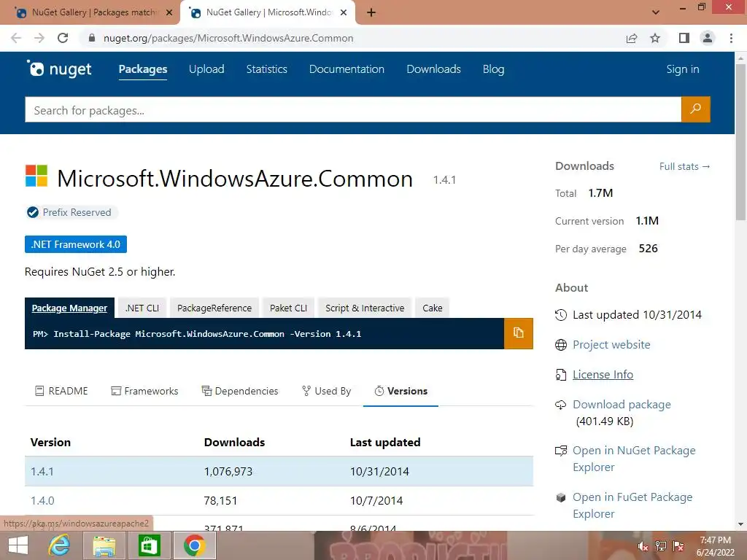
Task: Select the Script & Interactive tab
Action: (365, 308)
